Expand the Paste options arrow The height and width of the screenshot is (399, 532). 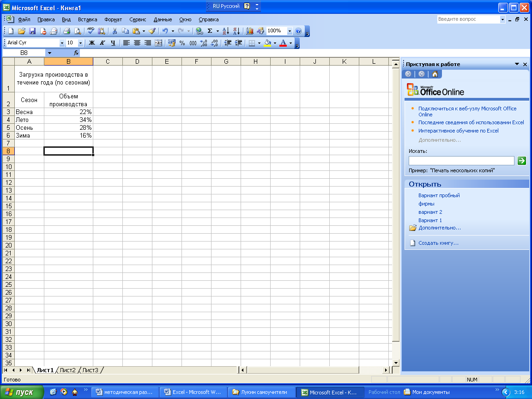click(144, 31)
